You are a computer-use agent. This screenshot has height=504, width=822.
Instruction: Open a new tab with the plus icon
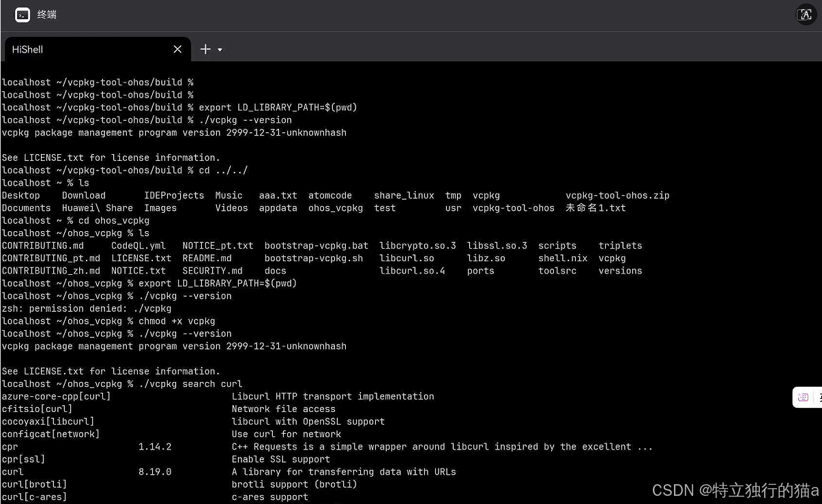[x=205, y=49]
